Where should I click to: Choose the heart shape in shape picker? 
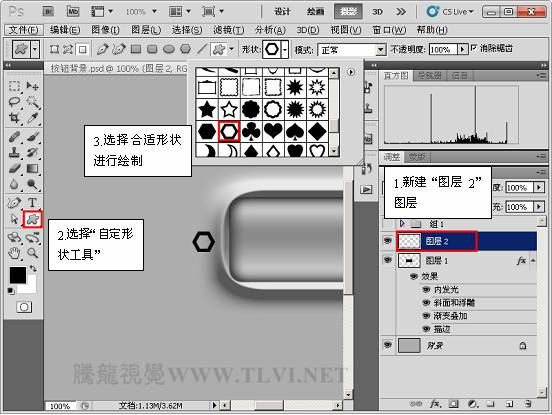click(273, 132)
